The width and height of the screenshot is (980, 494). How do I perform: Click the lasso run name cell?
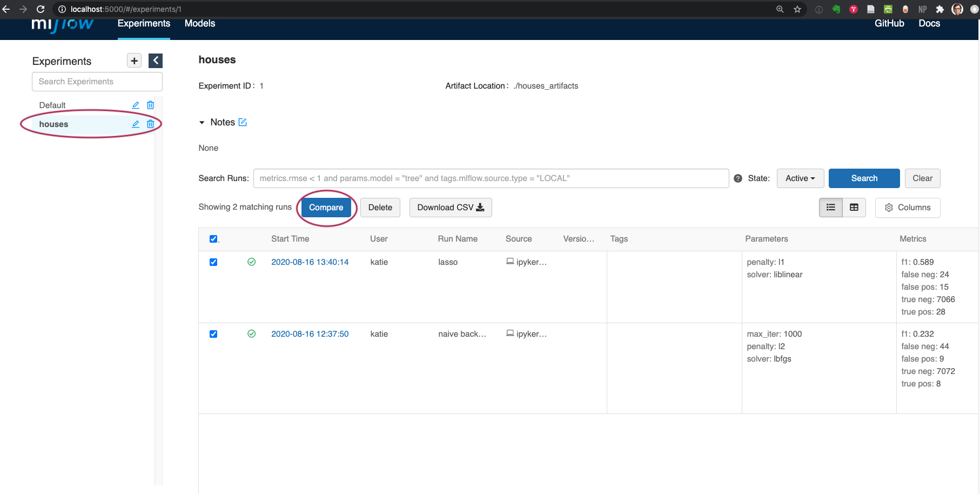pyautogui.click(x=448, y=262)
